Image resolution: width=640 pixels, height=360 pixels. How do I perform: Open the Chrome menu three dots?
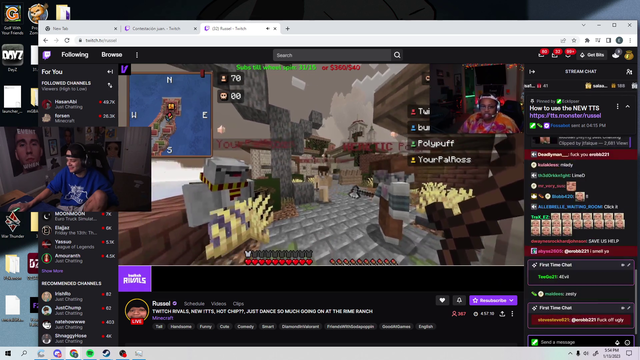630,40
